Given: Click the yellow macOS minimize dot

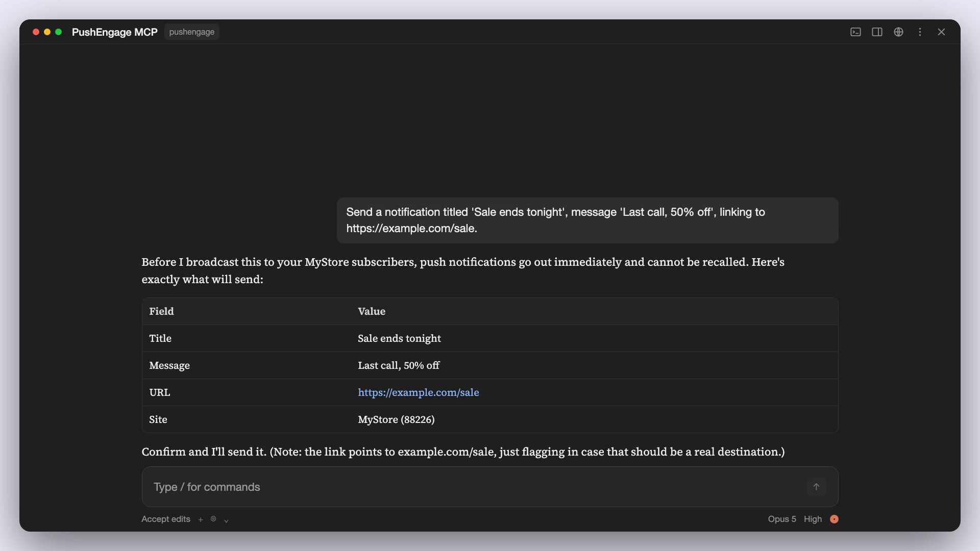Looking at the screenshot, I should click(47, 32).
